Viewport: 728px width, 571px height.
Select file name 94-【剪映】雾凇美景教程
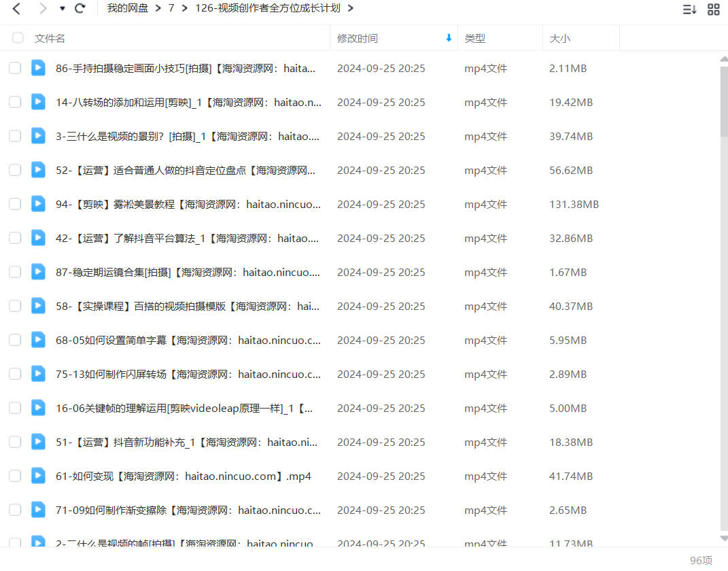(x=188, y=204)
